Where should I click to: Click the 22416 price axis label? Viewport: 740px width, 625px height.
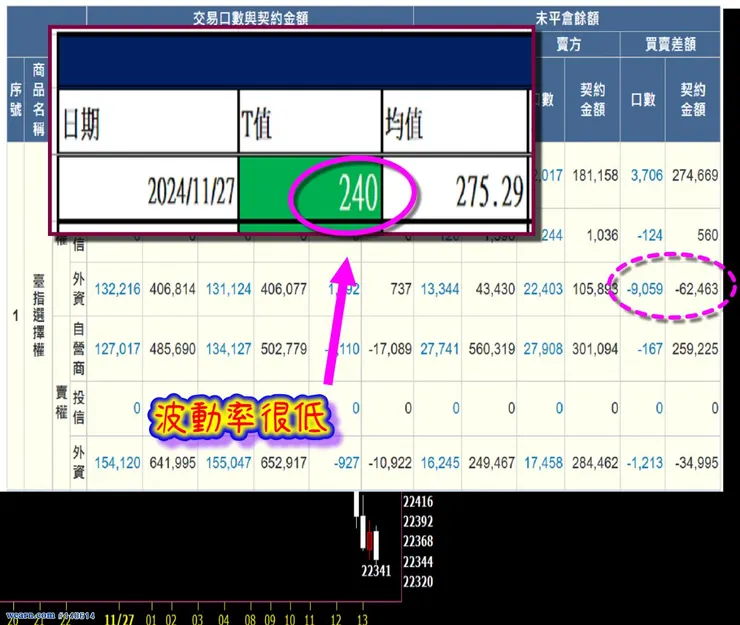click(418, 501)
